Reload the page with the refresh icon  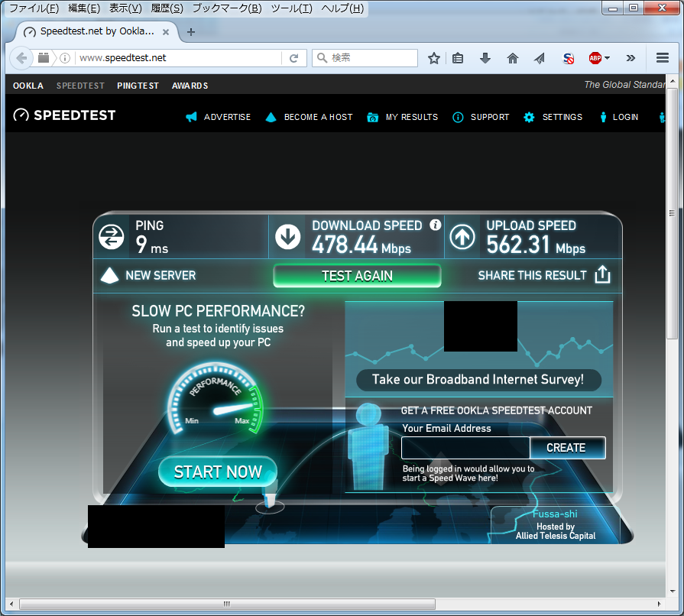point(294,58)
